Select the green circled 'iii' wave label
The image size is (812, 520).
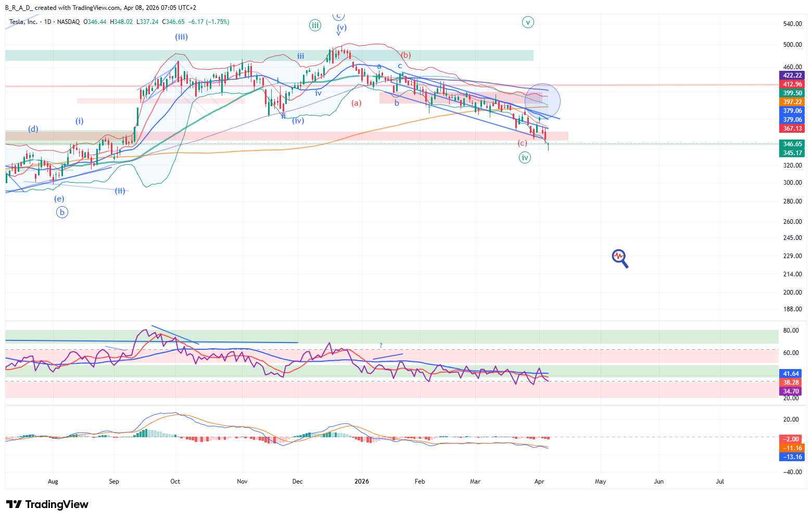315,25
